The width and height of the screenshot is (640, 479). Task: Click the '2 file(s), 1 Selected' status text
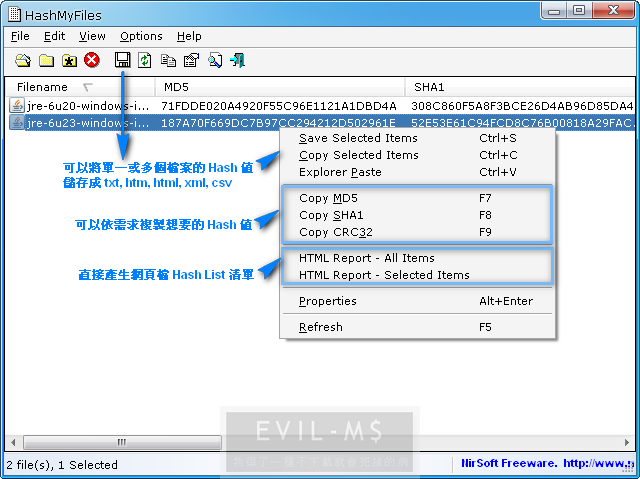click(x=62, y=465)
